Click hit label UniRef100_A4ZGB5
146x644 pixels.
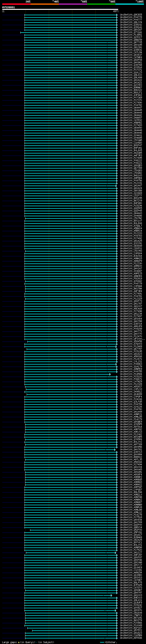tap(131, 153)
